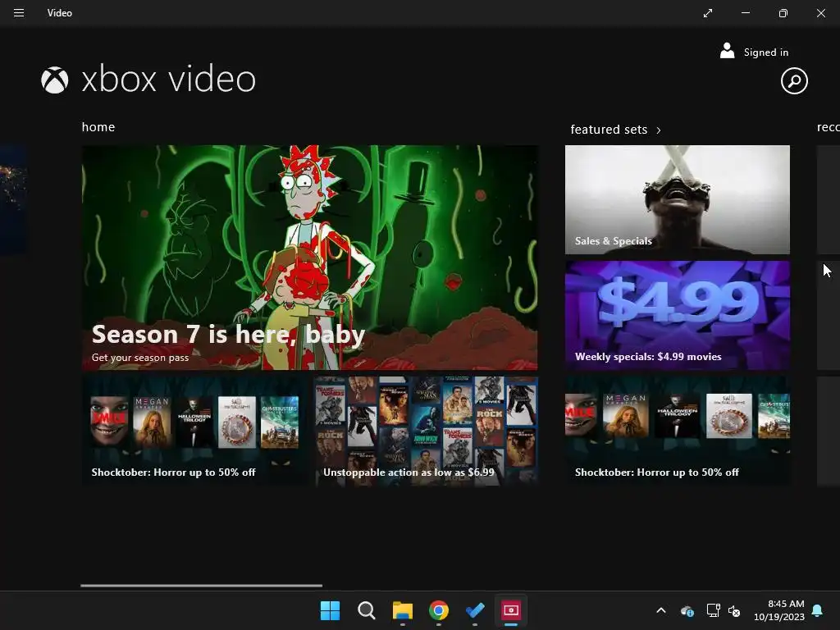
Task: Open the featured sets heading
Action: click(609, 130)
